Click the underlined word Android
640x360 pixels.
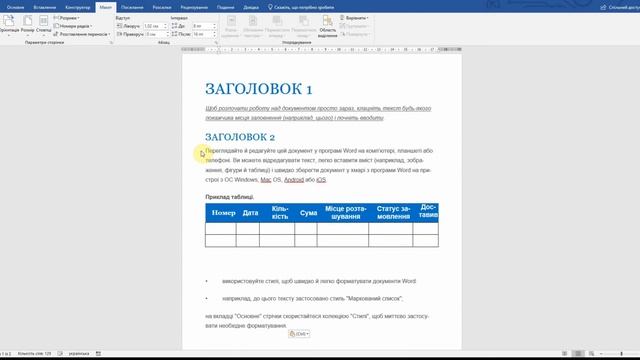[294, 180]
